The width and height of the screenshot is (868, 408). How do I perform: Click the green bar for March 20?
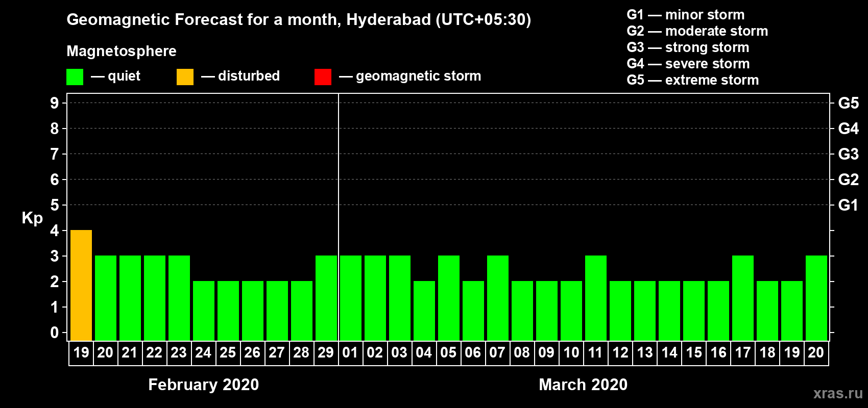tap(816, 298)
